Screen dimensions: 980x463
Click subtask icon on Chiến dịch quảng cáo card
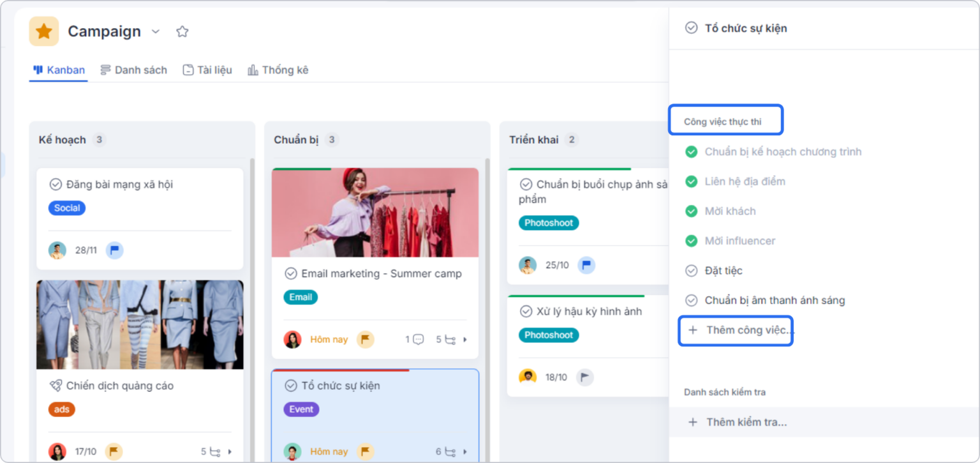(x=216, y=452)
